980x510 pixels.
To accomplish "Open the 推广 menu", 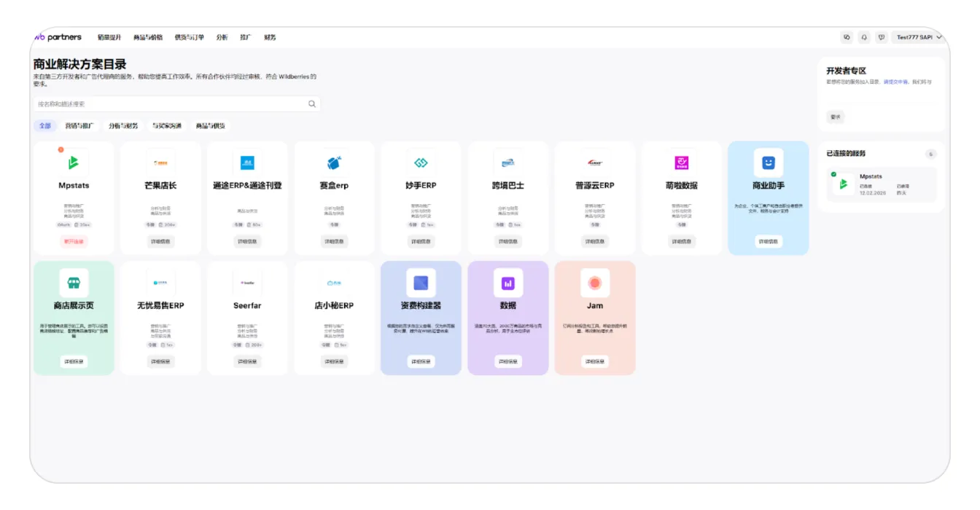I will [246, 37].
